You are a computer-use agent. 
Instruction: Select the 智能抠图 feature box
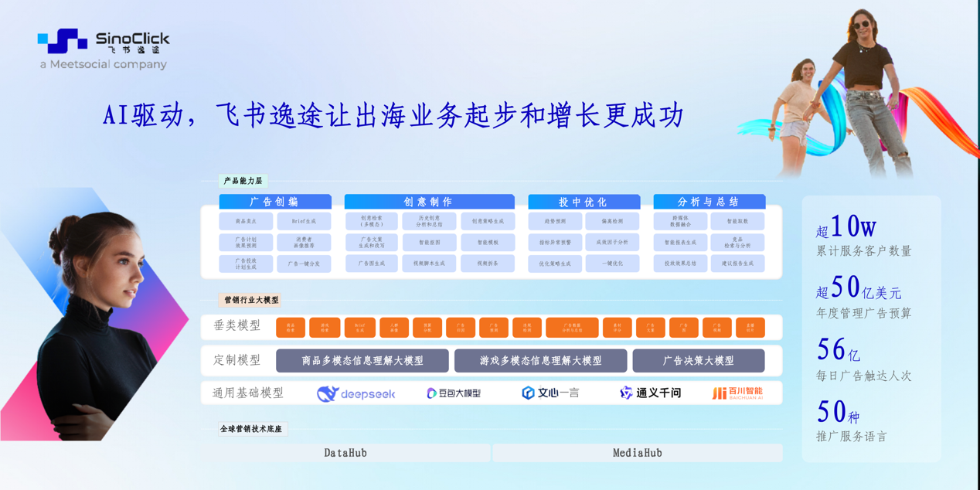(429, 243)
